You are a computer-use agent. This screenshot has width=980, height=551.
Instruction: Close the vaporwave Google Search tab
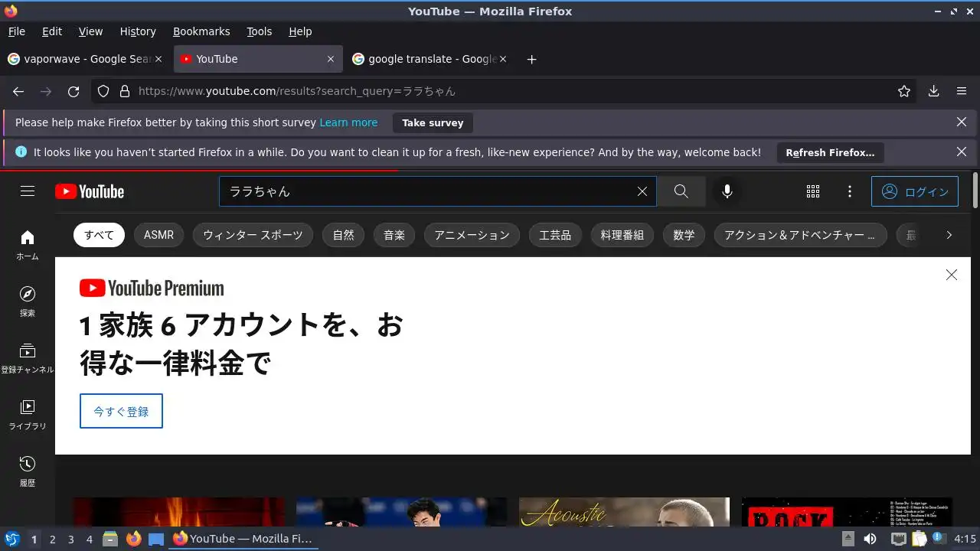click(x=158, y=59)
